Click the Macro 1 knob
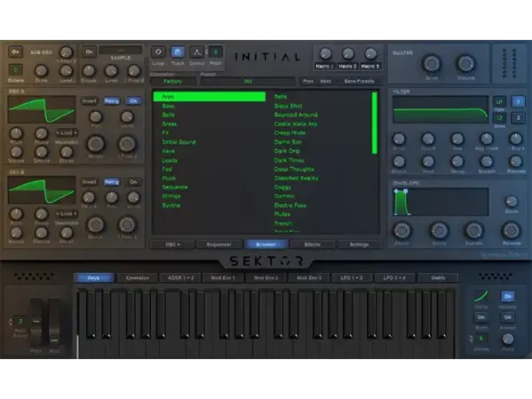The width and height of the screenshot is (532, 399). (325, 53)
